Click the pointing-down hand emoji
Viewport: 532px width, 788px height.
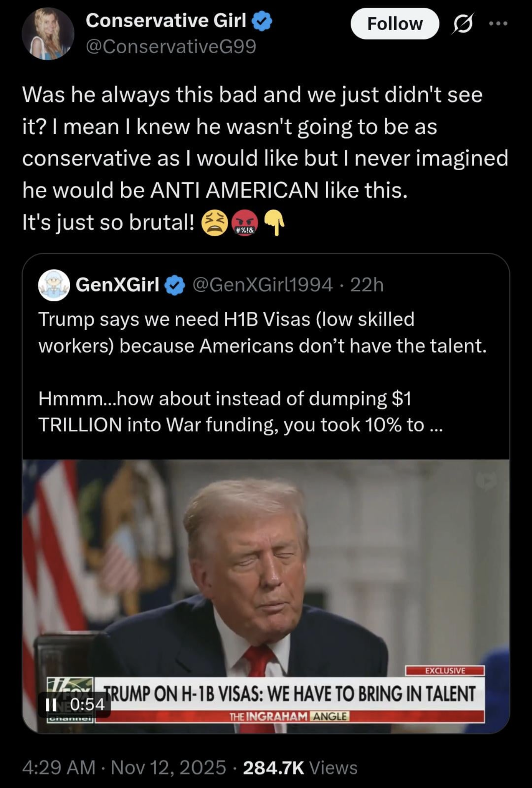click(274, 222)
